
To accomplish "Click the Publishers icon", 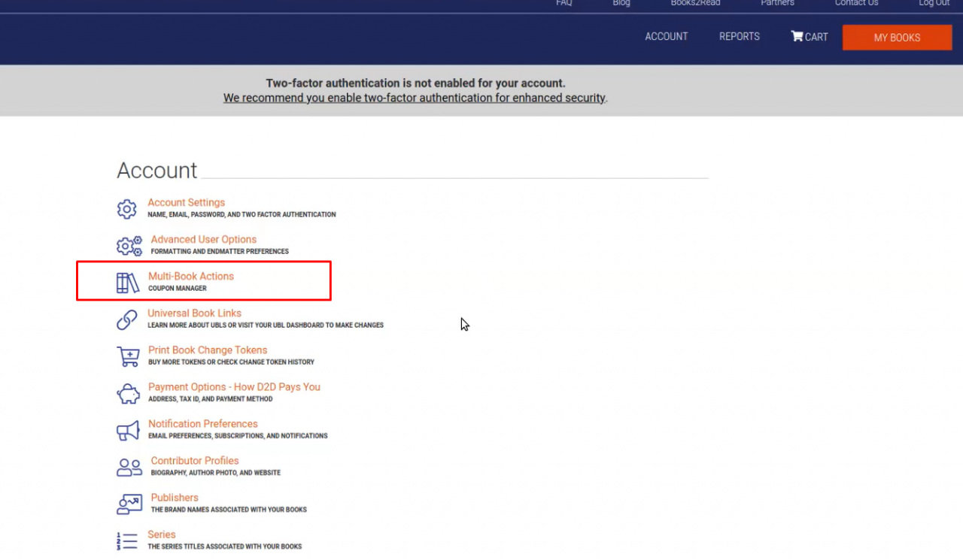I will (128, 503).
